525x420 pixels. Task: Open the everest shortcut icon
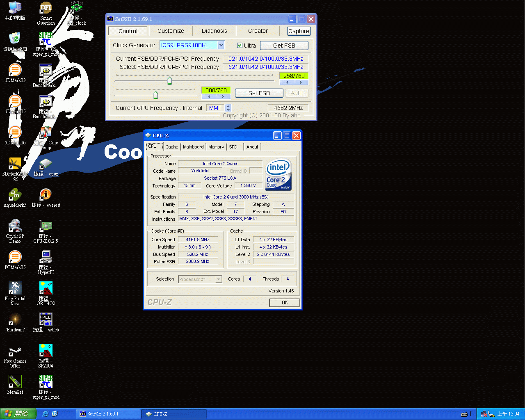46,198
